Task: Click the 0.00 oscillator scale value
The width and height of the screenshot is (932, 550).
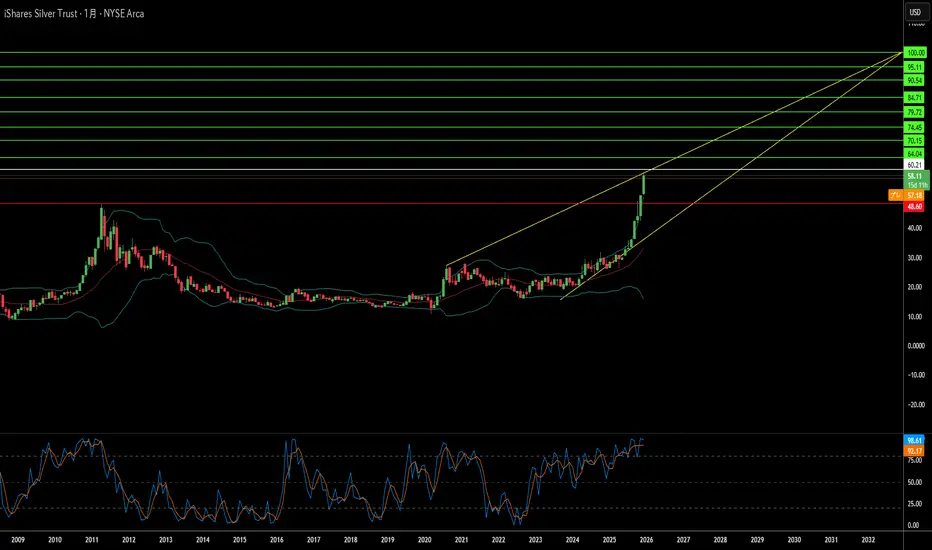Action: (914, 526)
